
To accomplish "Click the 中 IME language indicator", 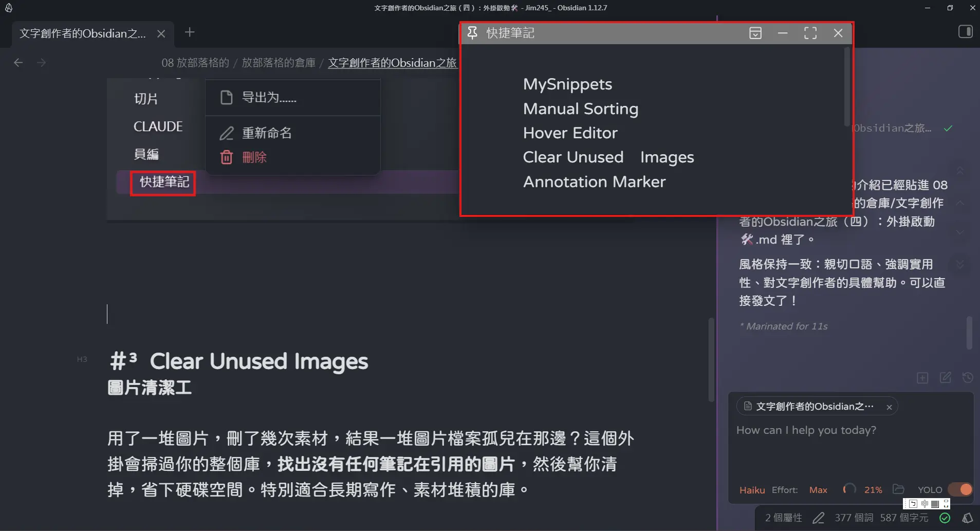I will point(924,504).
